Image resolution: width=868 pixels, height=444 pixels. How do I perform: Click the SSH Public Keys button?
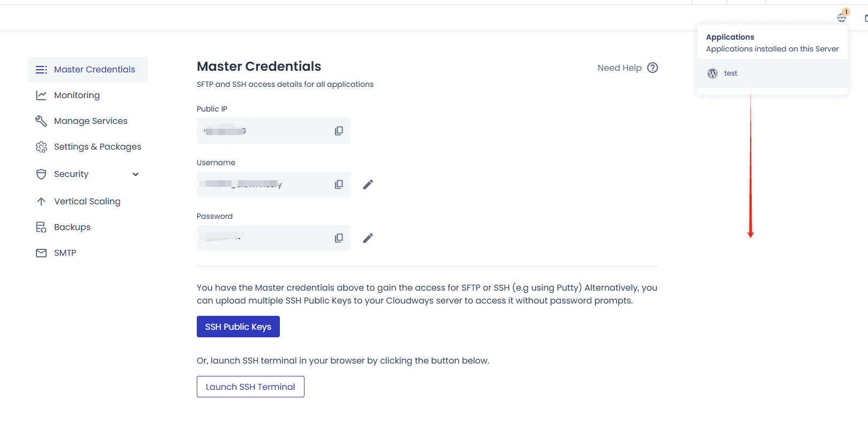238,327
